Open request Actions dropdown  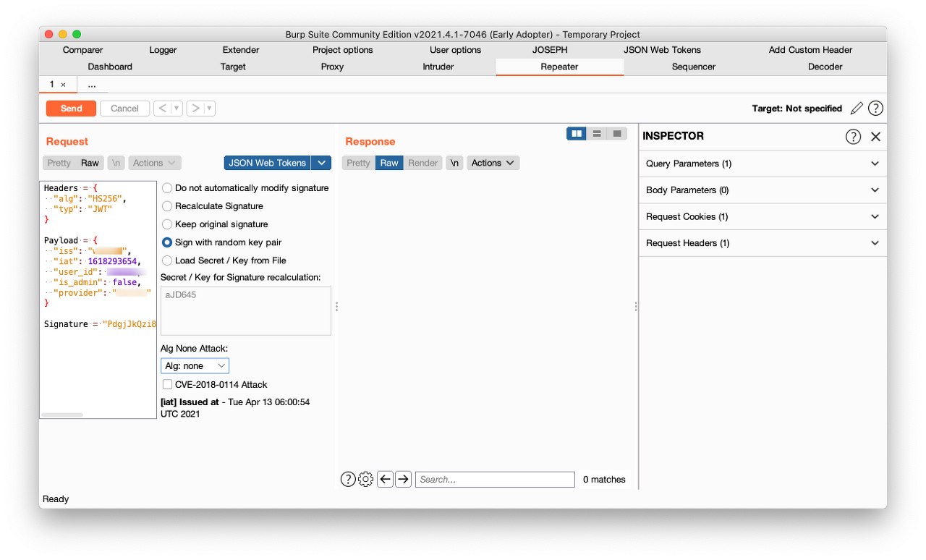tap(155, 163)
